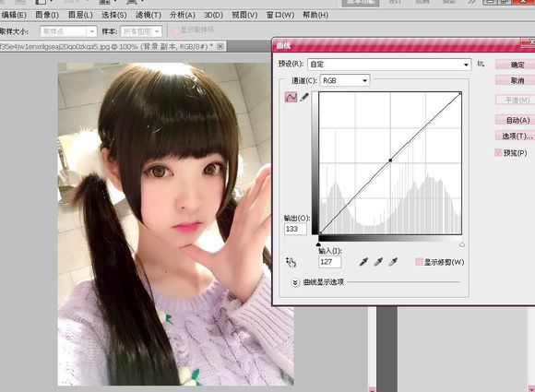Select the curve point editing tool

pyautogui.click(x=291, y=97)
